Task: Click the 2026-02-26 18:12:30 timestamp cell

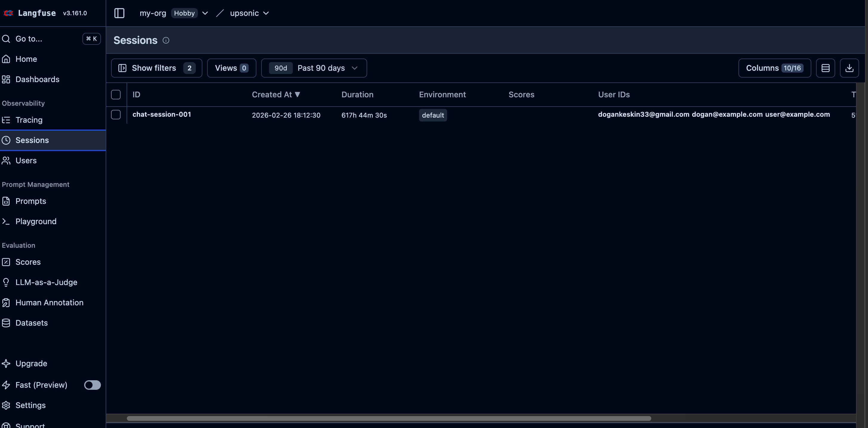Action: (286, 115)
